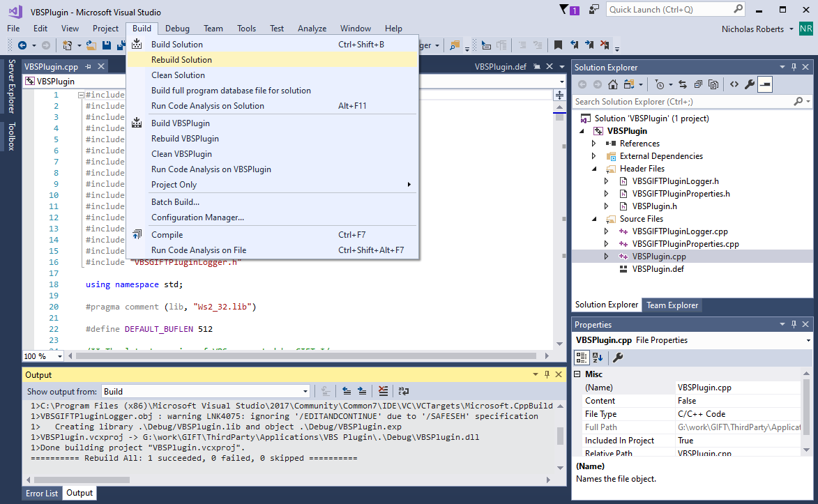Click the editor horizontal scrollbar
Screen dimensions: 818x504
[x=305, y=356]
